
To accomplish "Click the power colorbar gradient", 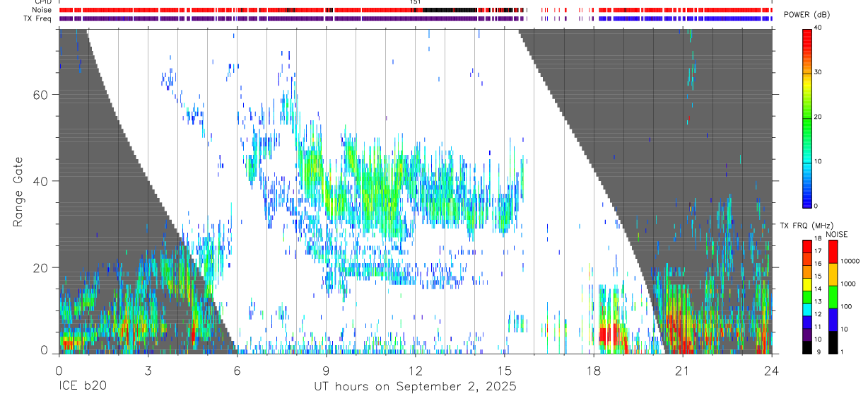I will (807, 117).
